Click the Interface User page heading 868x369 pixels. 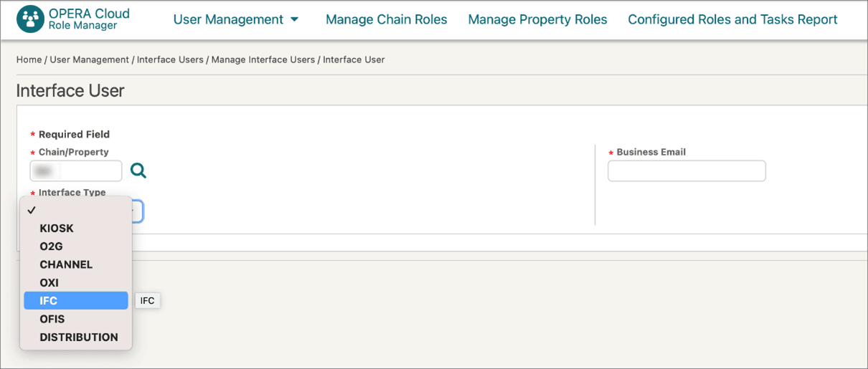pos(70,91)
